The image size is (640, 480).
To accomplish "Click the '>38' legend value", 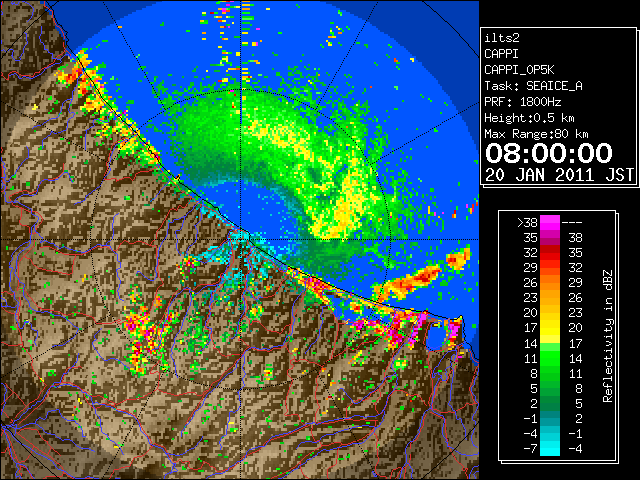I will point(527,223).
